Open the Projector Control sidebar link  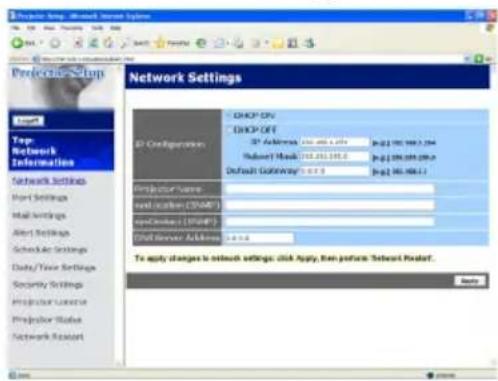pyautogui.click(x=49, y=302)
